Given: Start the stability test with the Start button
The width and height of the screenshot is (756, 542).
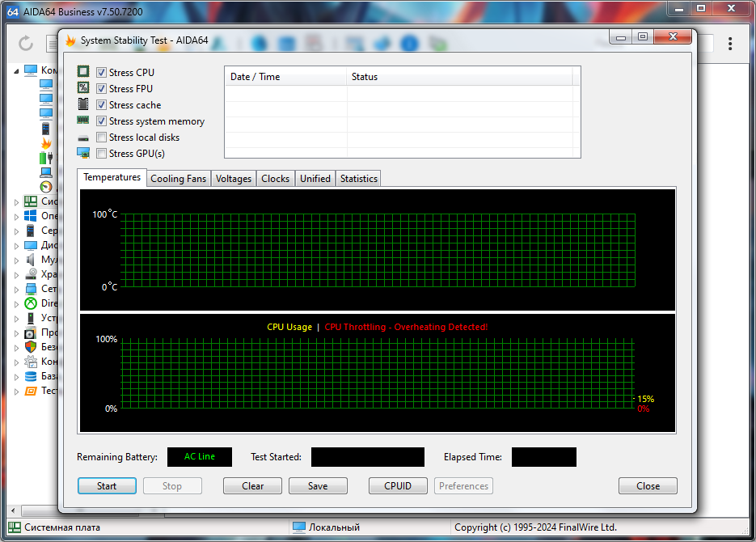Looking at the screenshot, I should pos(107,486).
